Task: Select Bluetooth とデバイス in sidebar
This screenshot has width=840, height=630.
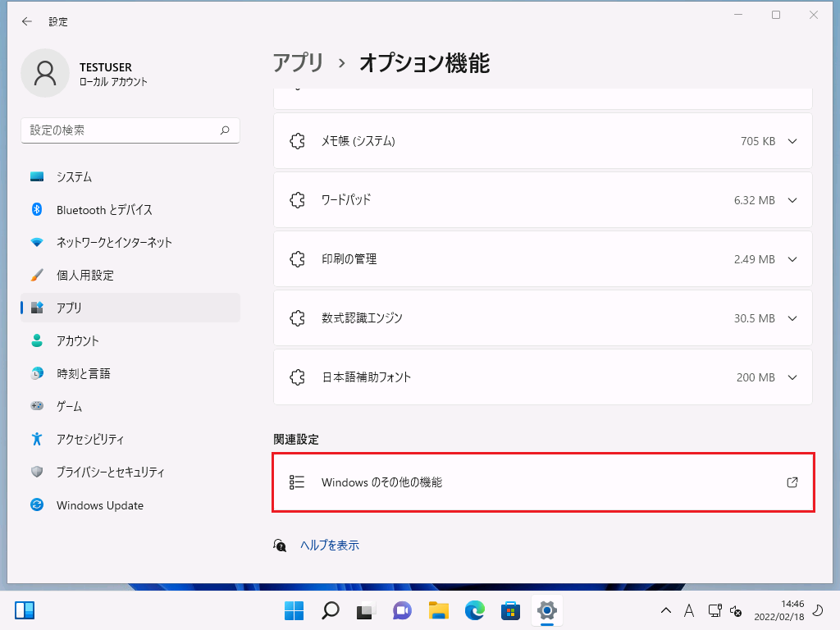Action: (104, 210)
